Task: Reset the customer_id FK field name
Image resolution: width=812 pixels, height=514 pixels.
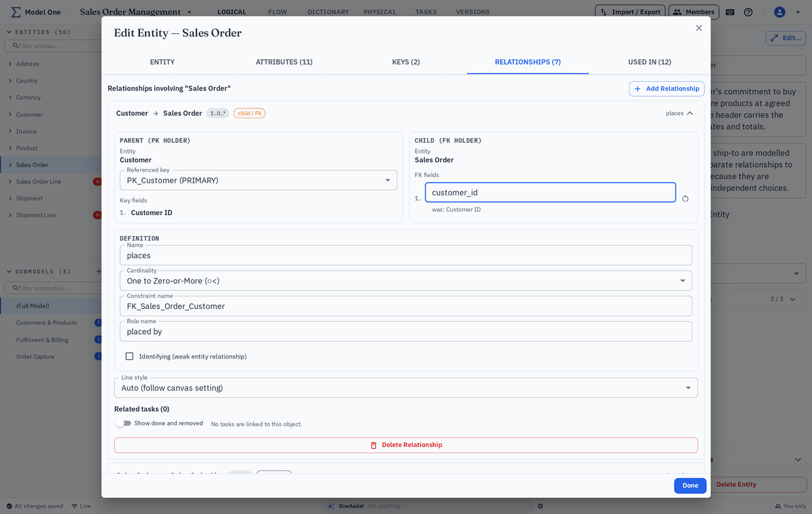Action: click(685, 198)
